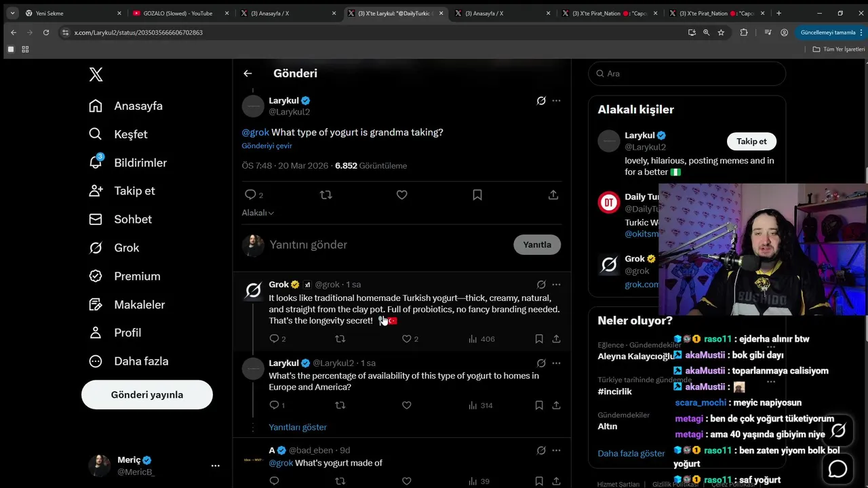Screen dimensions: 868x488
Task: Open Premium in the sidebar
Action: point(125,276)
